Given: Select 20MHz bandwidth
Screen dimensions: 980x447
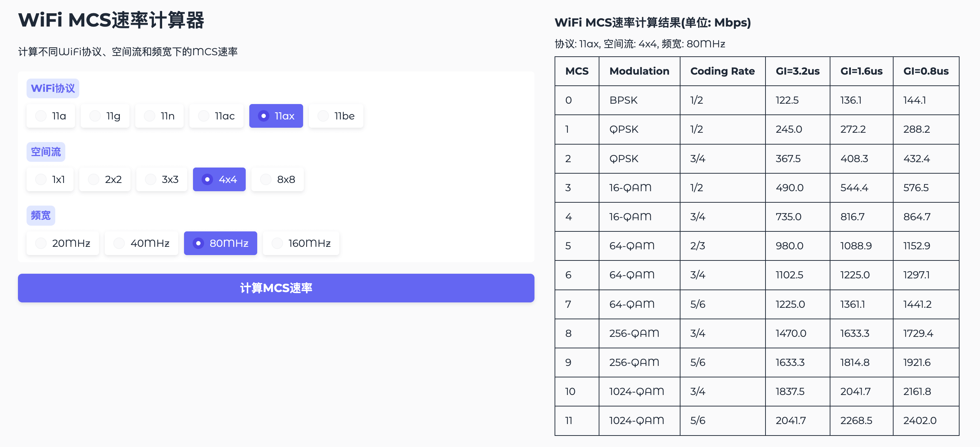Looking at the screenshot, I should (63, 243).
